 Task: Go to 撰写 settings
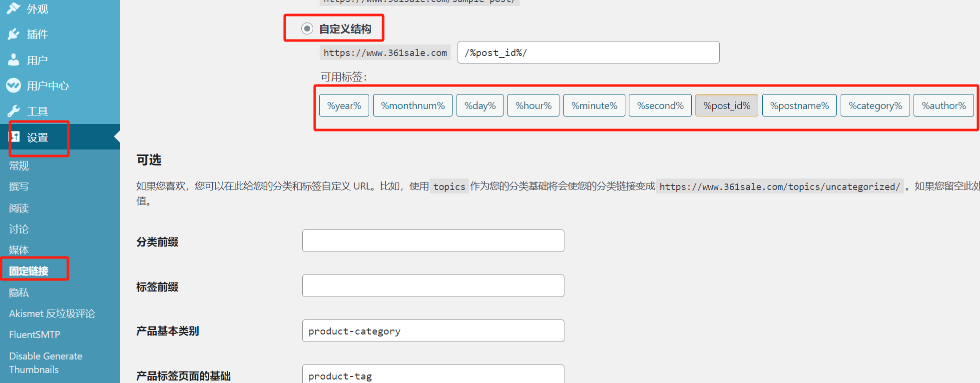pyautogui.click(x=19, y=186)
